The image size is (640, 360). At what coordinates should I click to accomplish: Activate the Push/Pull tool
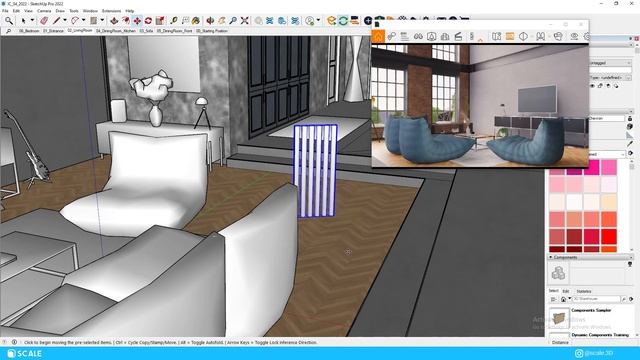pos(114,20)
